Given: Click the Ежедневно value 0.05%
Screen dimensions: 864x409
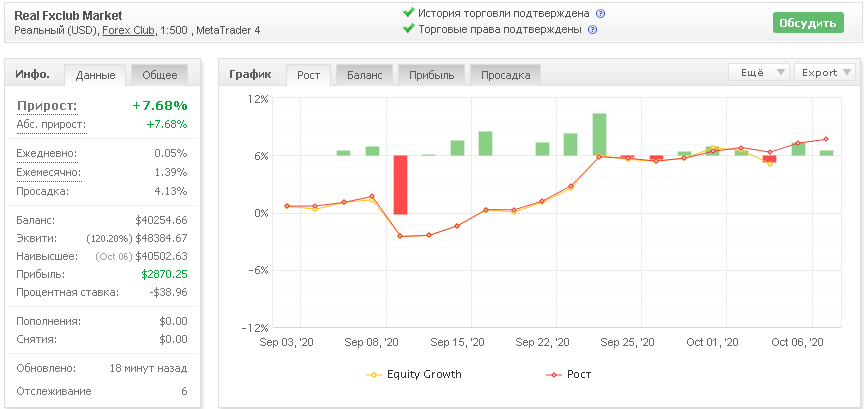Looking at the screenshot, I should [171, 153].
